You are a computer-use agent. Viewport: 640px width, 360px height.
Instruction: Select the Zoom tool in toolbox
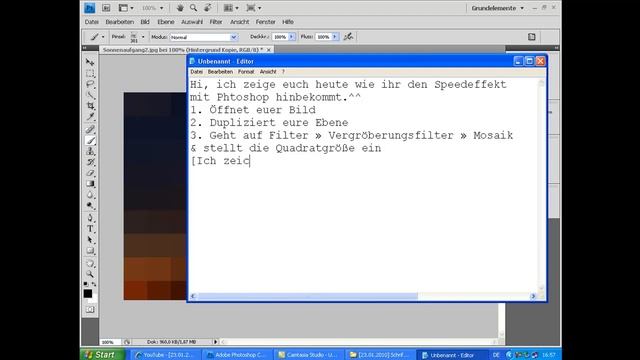pyautogui.click(x=90, y=274)
